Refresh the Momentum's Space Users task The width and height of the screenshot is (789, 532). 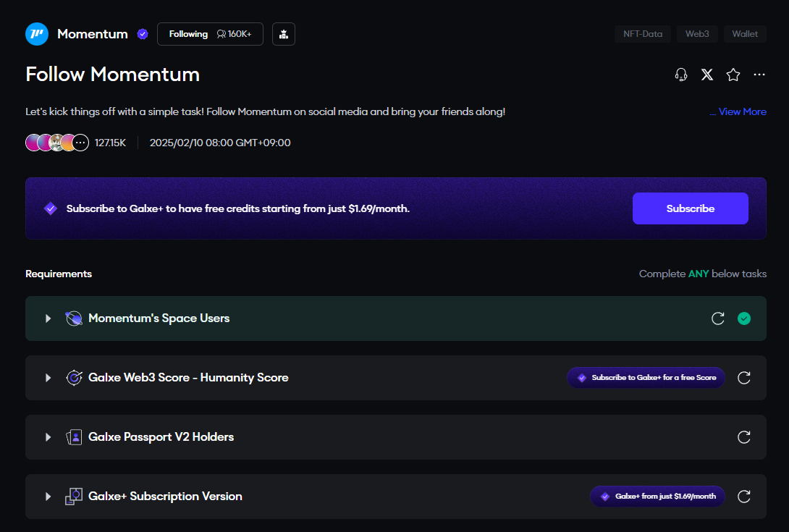[718, 318]
